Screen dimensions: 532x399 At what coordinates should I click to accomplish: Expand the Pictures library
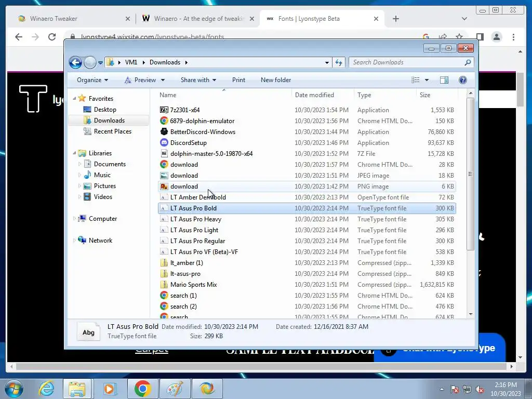point(79,186)
